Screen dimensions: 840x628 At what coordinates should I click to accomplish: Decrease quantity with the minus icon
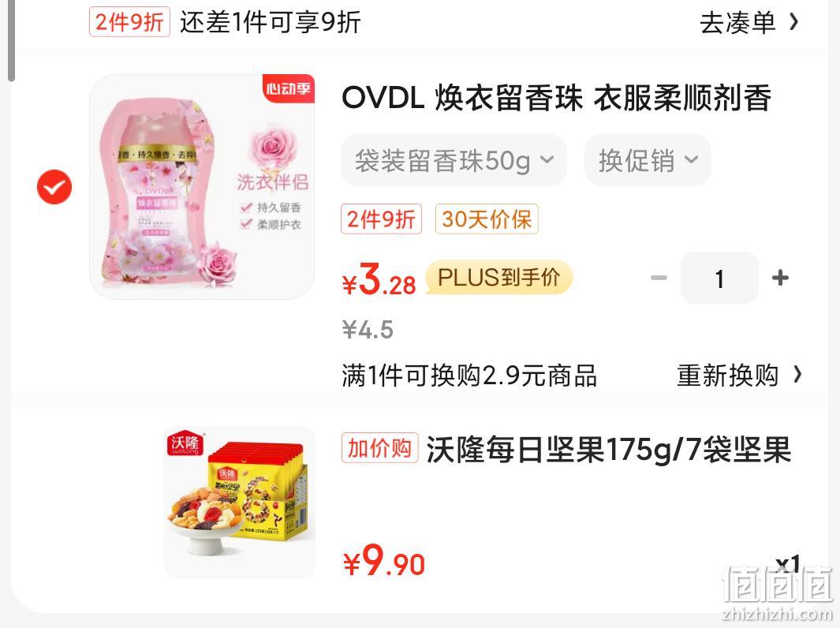click(x=659, y=278)
